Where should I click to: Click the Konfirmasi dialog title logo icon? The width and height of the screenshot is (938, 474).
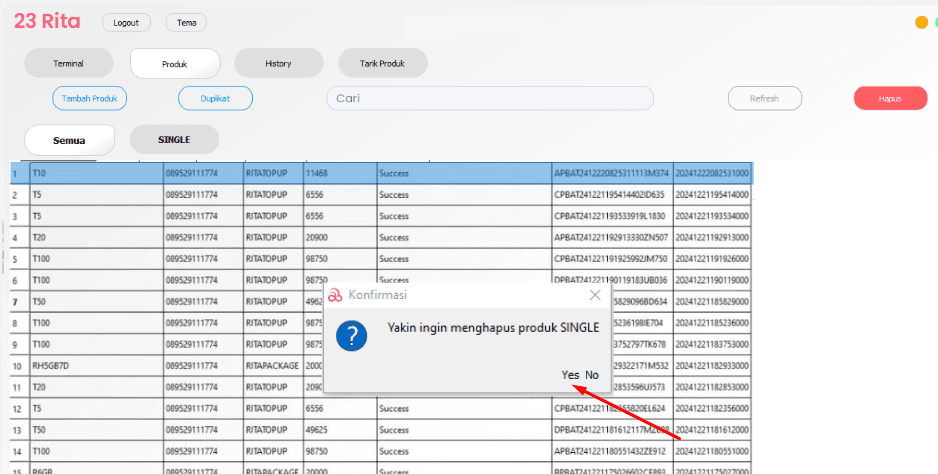pyautogui.click(x=335, y=295)
